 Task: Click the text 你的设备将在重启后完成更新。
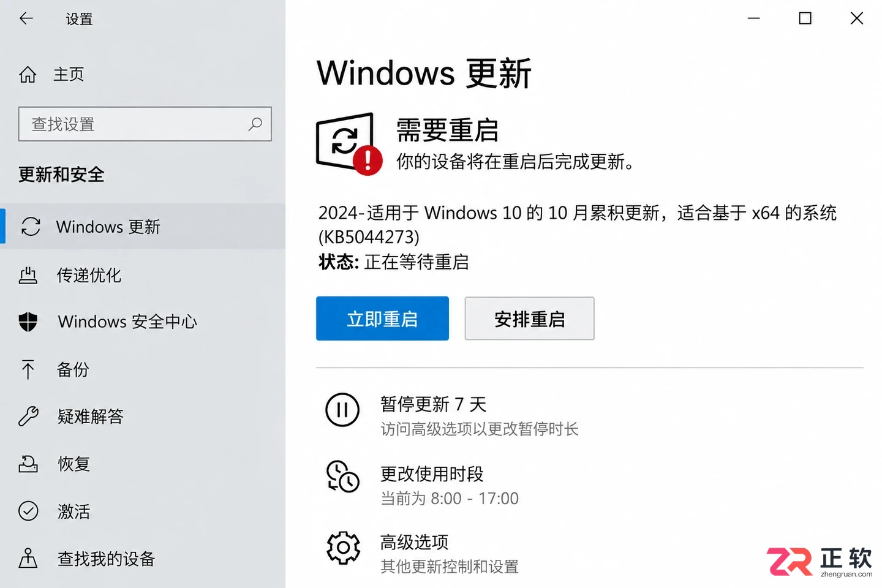(x=515, y=162)
